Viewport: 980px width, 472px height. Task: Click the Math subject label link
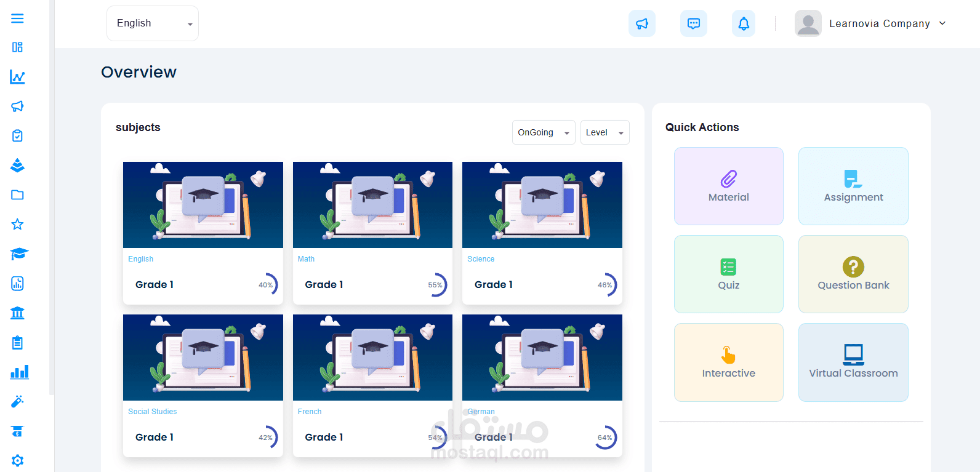click(306, 259)
